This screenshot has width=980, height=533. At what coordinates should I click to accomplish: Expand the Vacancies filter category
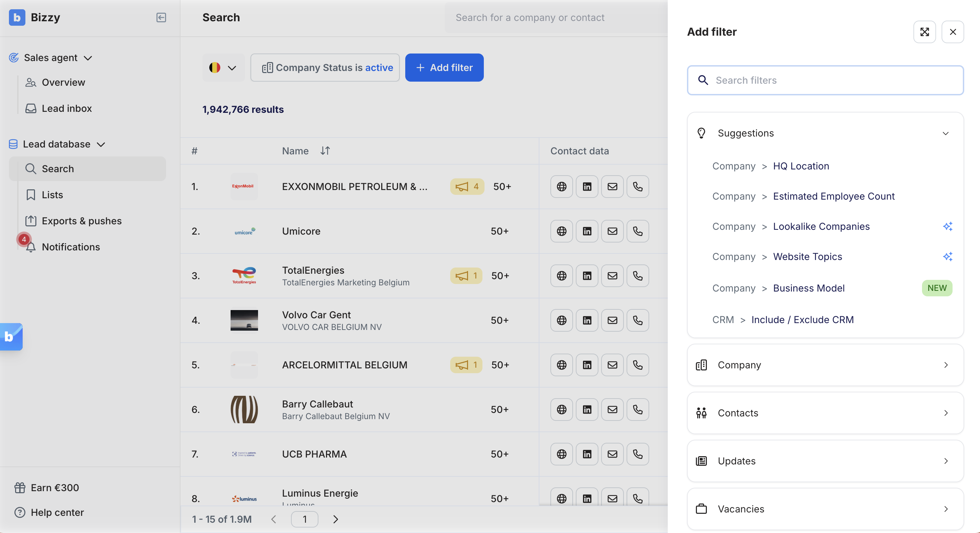(x=825, y=509)
